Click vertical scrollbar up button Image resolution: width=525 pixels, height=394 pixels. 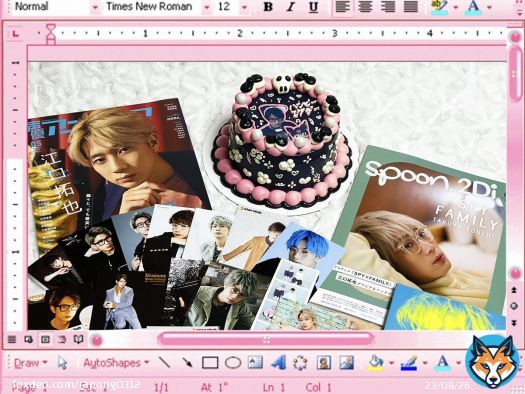(x=515, y=37)
